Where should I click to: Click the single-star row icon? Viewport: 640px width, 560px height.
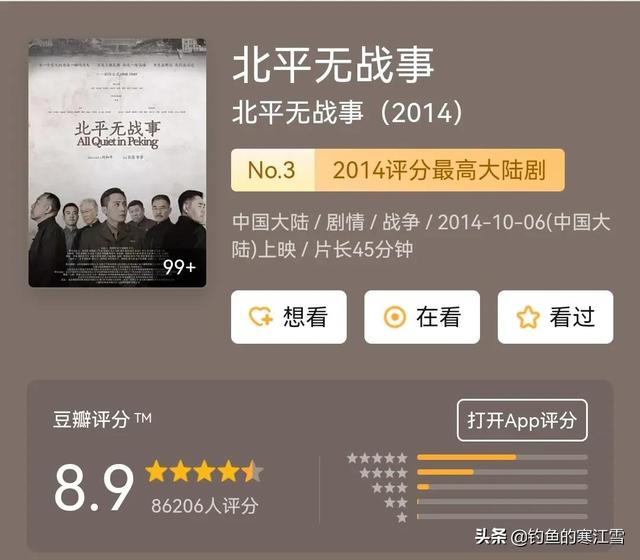pyautogui.click(x=402, y=517)
